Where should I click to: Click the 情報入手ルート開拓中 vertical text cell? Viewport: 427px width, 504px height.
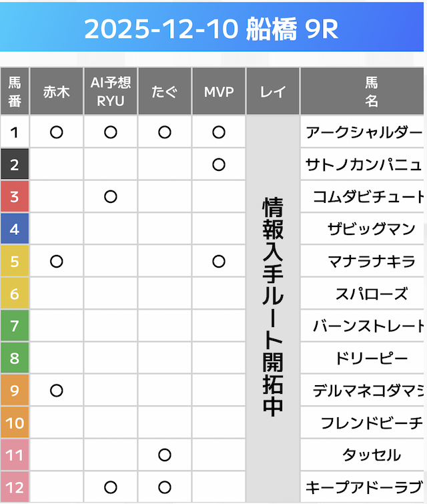click(273, 307)
